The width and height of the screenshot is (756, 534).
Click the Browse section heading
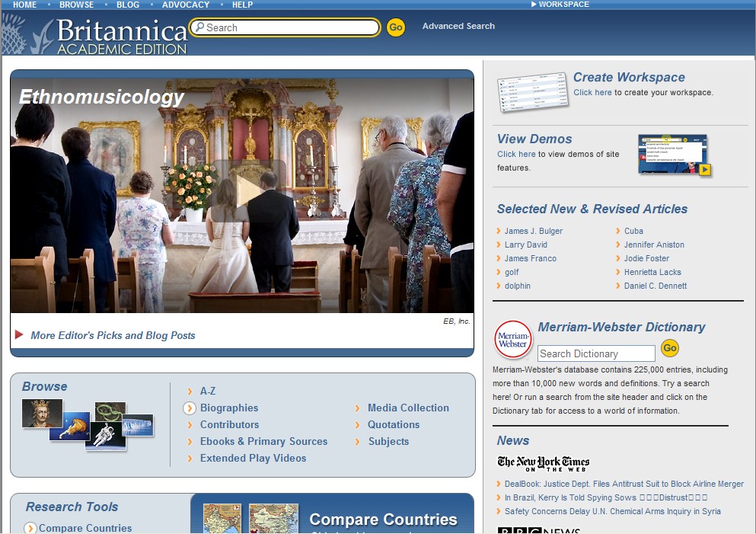44,386
